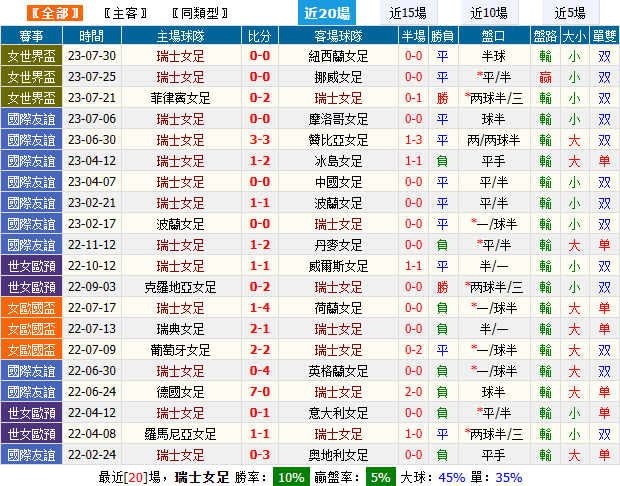Click the green 10% win rate box
Screen dimensions: 620x486
292,477
